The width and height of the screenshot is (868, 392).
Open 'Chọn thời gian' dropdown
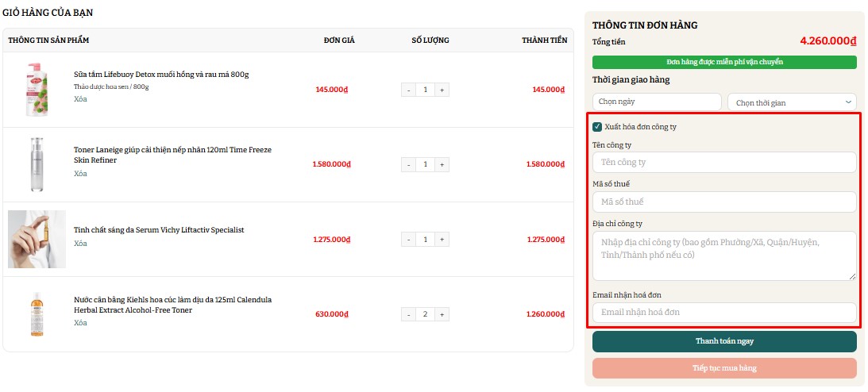(x=792, y=102)
